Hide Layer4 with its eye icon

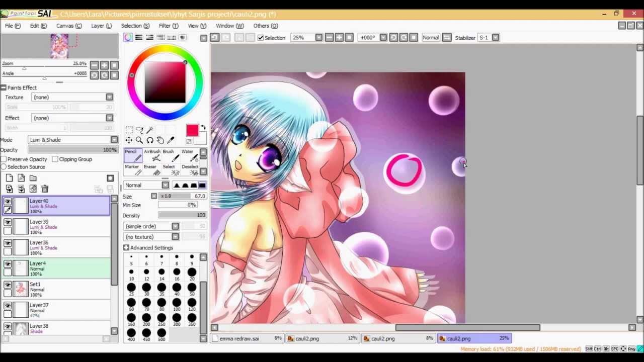pyautogui.click(x=8, y=264)
